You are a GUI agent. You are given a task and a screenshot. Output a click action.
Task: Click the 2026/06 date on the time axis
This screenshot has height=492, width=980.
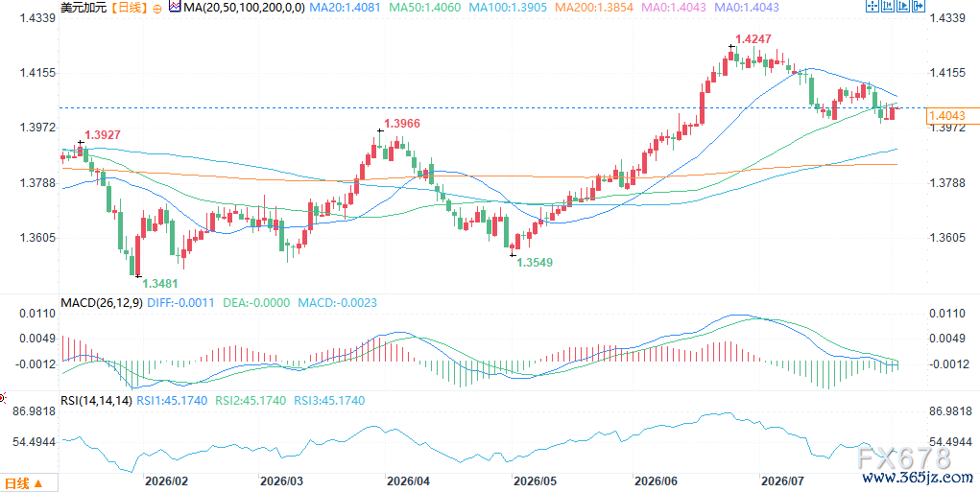(655, 482)
